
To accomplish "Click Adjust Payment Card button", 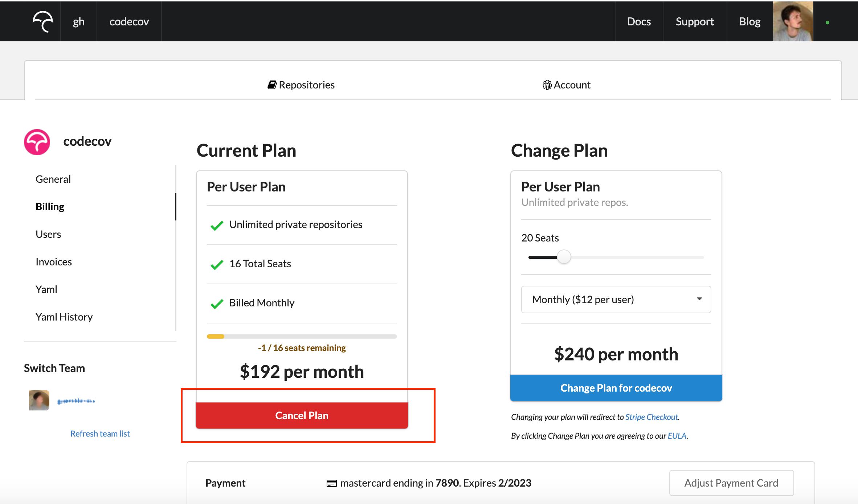I will coord(731,483).
